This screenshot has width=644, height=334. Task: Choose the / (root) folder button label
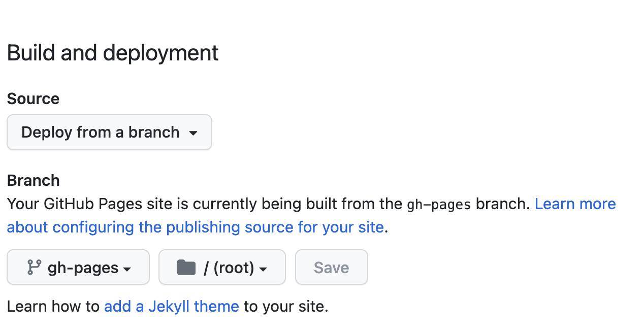(x=229, y=268)
